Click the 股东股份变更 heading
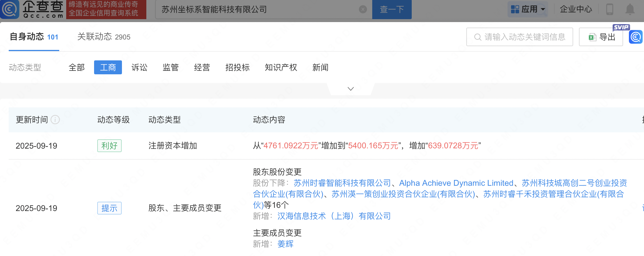Screen dimensions: 644x256 point(277,172)
